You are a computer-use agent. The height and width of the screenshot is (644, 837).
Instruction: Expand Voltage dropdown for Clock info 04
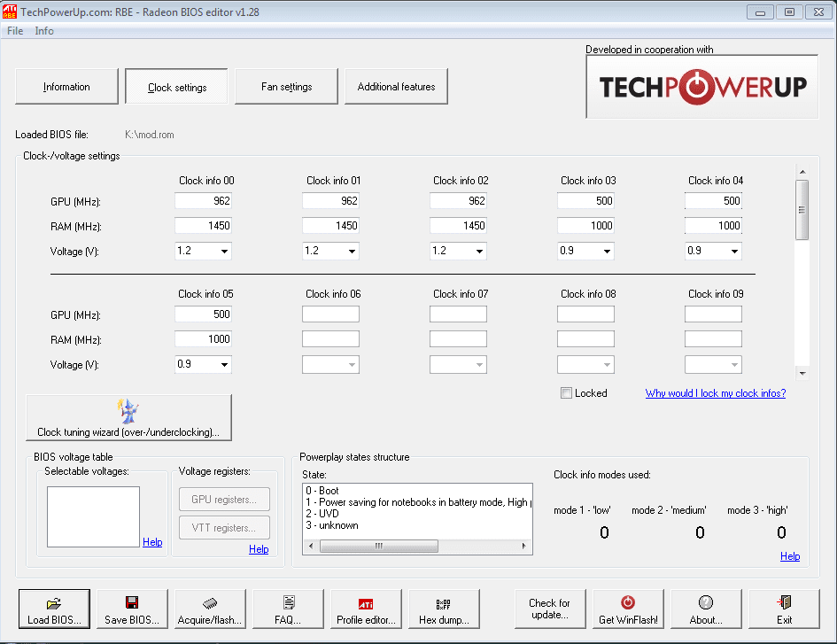tap(734, 251)
